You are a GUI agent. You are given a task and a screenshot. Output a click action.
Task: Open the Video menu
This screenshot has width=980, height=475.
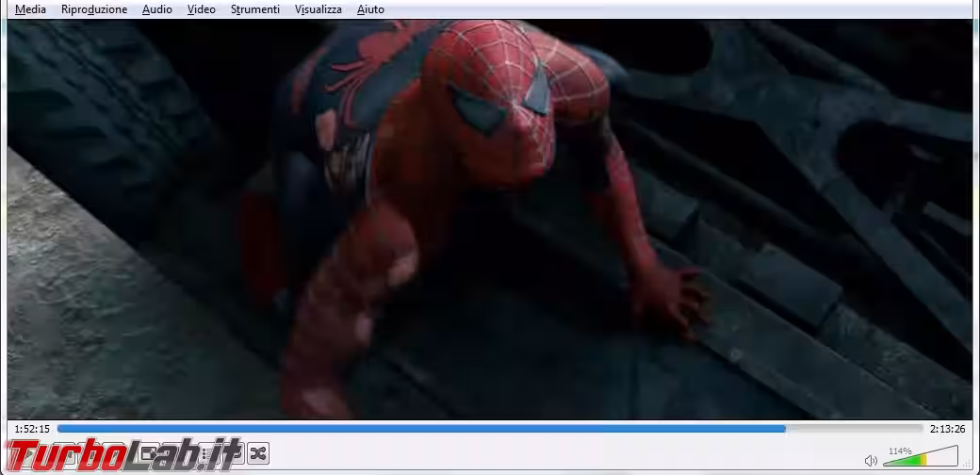coord(202,9)
